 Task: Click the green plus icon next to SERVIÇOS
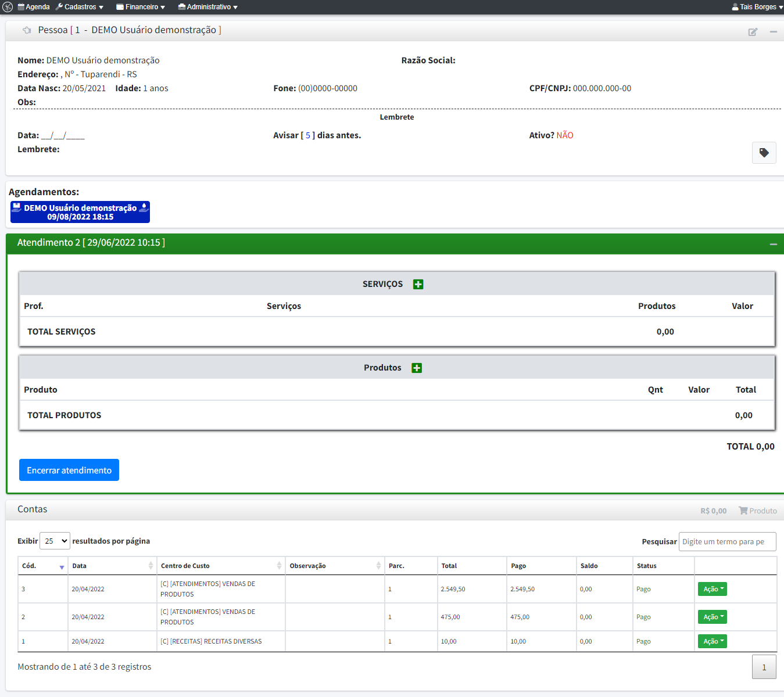418,284
